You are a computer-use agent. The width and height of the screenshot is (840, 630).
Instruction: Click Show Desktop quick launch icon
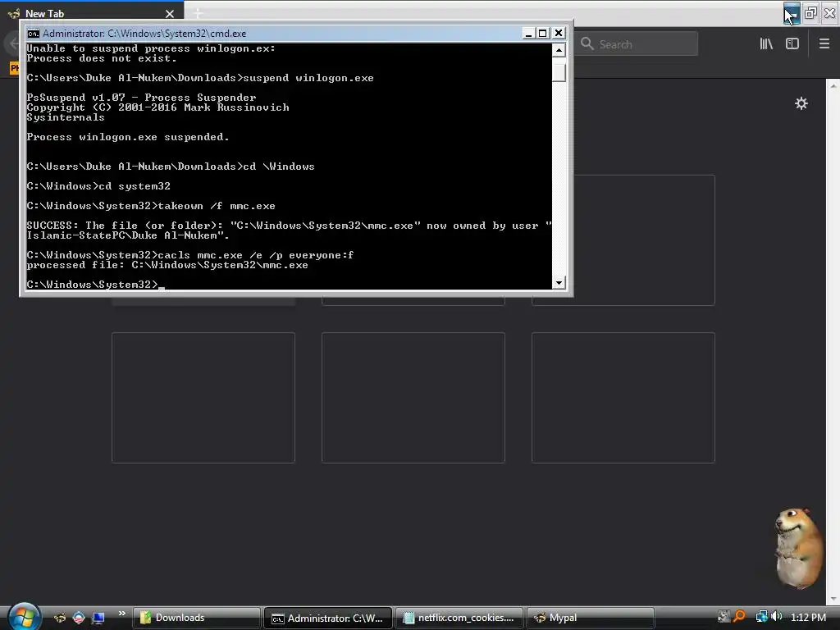[98, 618]
